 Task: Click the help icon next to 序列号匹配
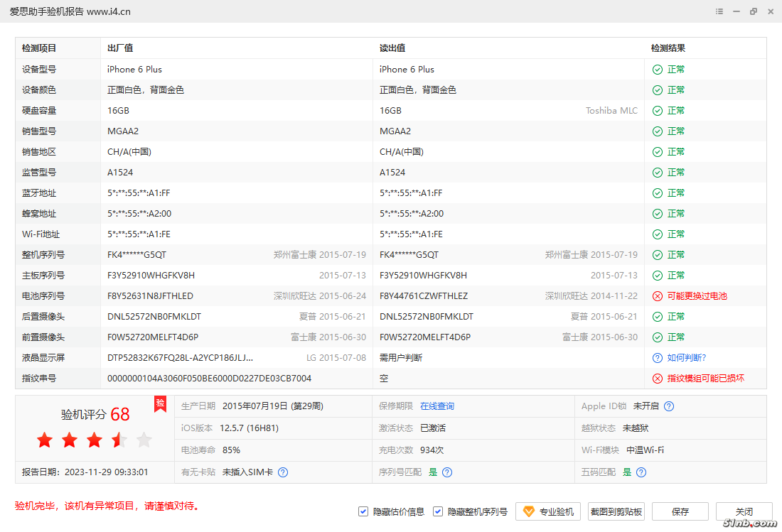tap(447, 472)
